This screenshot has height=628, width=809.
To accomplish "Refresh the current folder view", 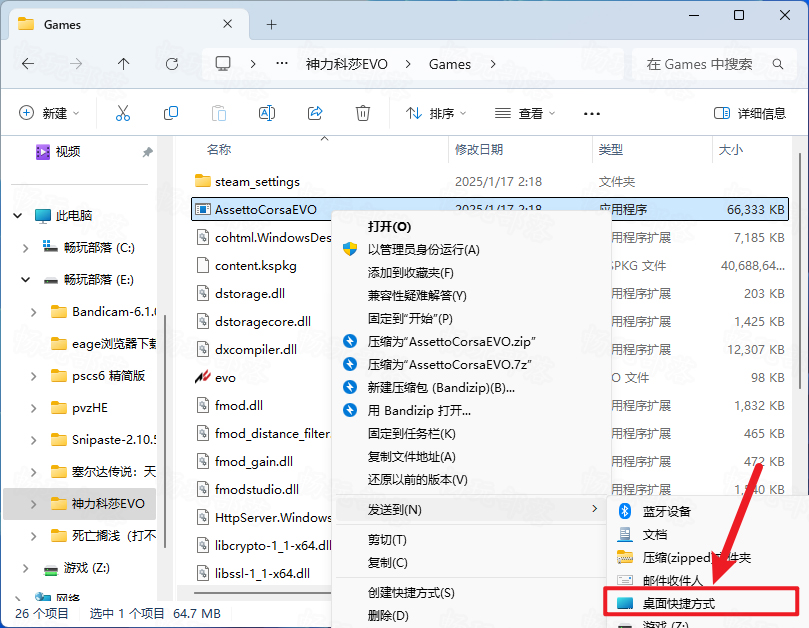I will coord(172,64).
